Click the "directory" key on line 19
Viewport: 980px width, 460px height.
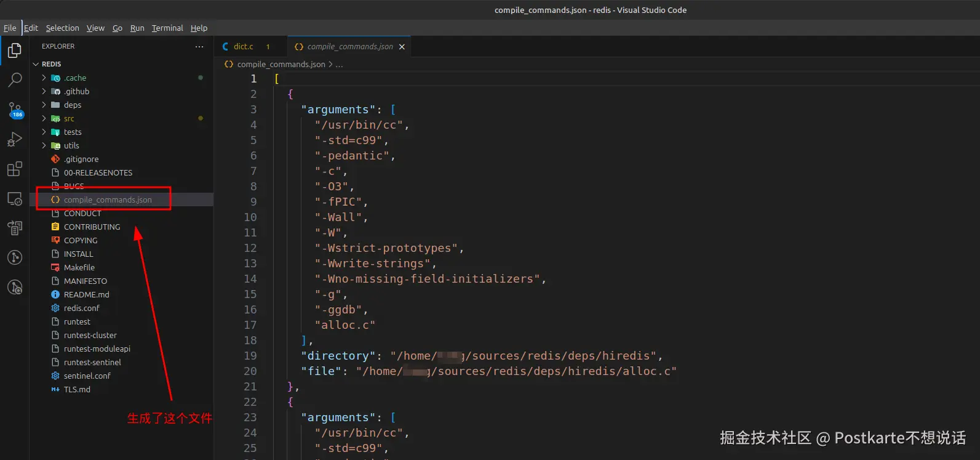(338, 356)
